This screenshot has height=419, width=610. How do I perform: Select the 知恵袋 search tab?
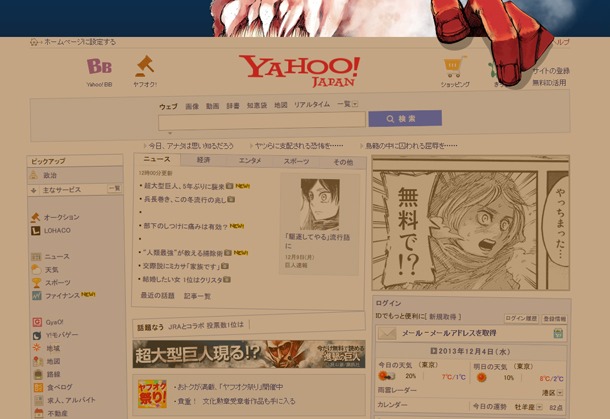click(257, 105)
